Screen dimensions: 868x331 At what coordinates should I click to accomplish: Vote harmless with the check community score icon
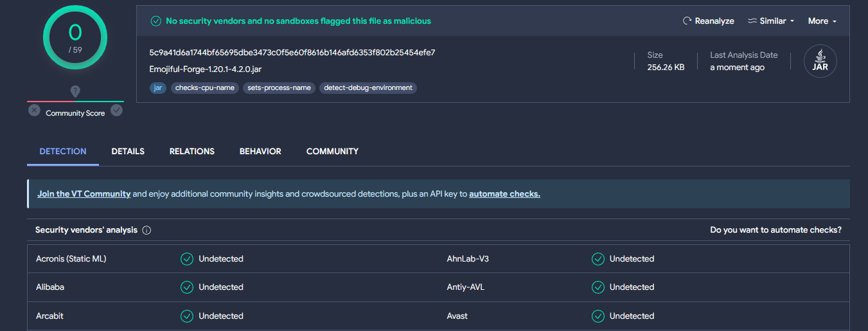coord(116,111)
